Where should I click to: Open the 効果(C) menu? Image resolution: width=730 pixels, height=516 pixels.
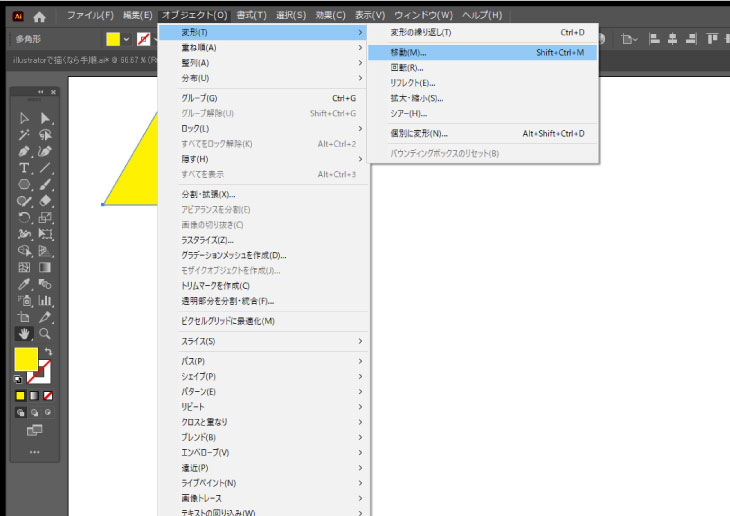pyautogui.click(x=330, y=16)
